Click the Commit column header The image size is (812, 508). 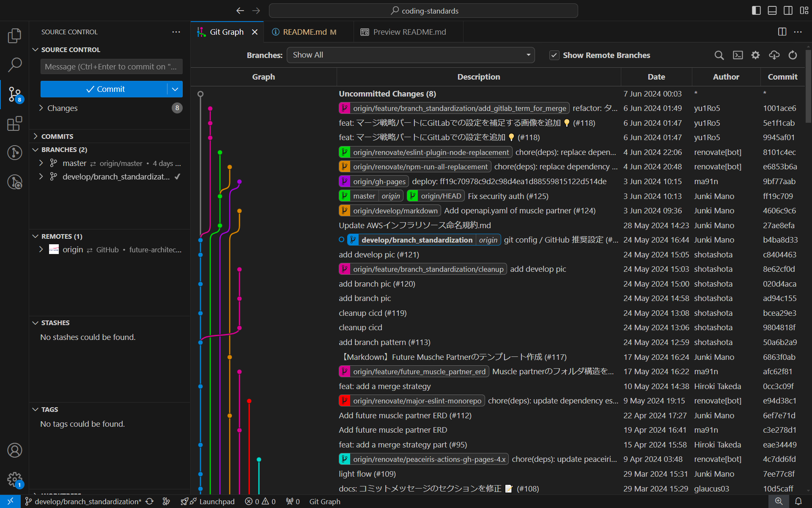[x=782, y=77]
